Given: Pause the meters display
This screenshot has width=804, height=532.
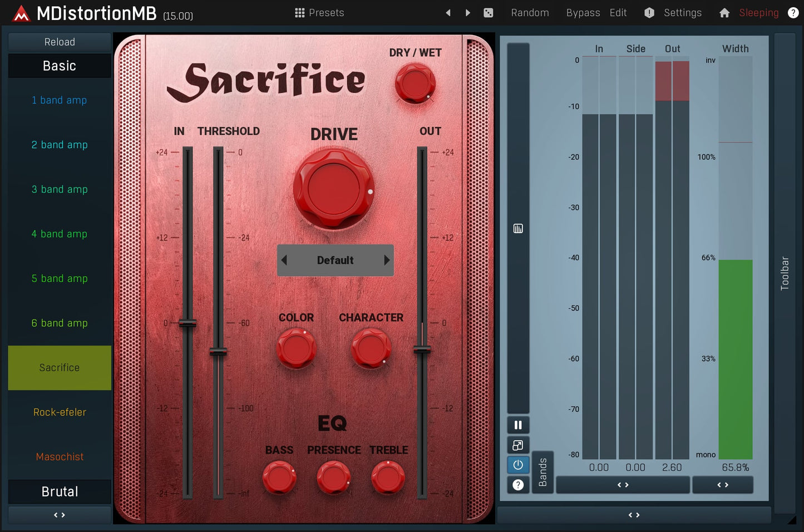Looking at the screenshot, I should [x=518, y=425].
